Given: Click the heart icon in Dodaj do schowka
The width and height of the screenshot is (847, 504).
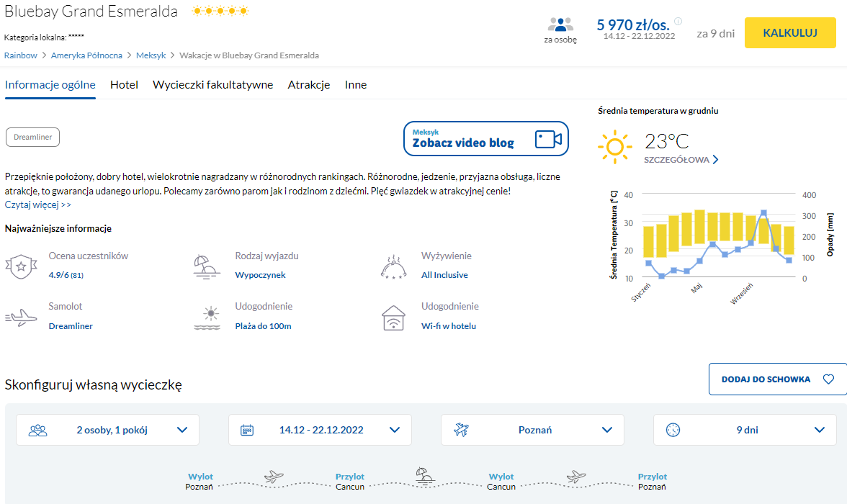Looking at the screenshot, I should point(828,379).
